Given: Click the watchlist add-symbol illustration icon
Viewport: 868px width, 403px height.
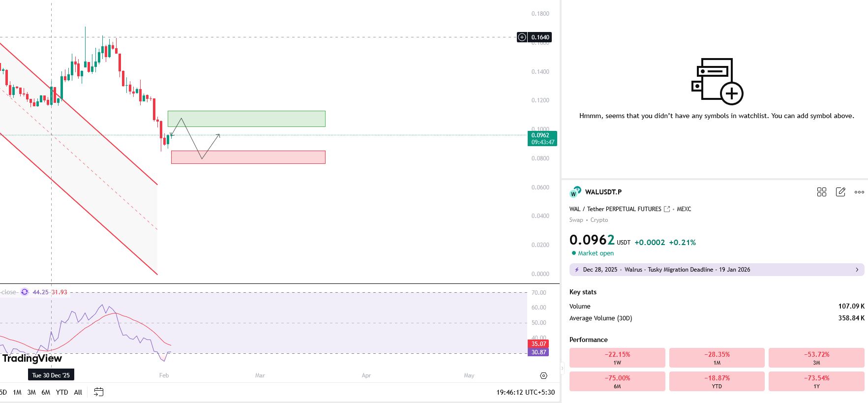Looking at the screenshot, I should (717, 81).
